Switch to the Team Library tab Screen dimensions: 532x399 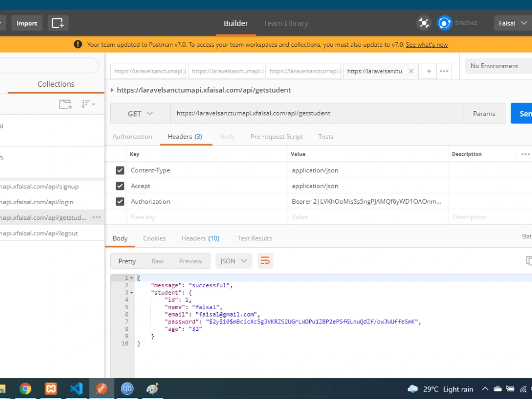[286, 23]
